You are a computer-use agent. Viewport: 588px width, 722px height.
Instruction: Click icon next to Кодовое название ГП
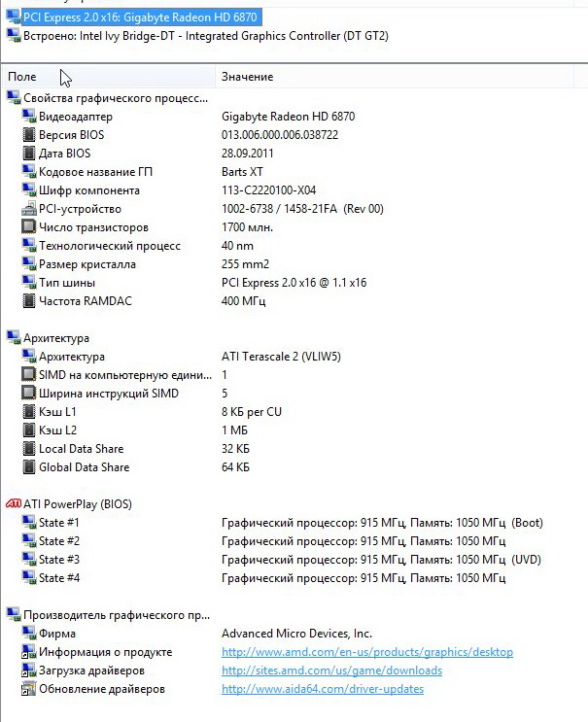[29, 171]
